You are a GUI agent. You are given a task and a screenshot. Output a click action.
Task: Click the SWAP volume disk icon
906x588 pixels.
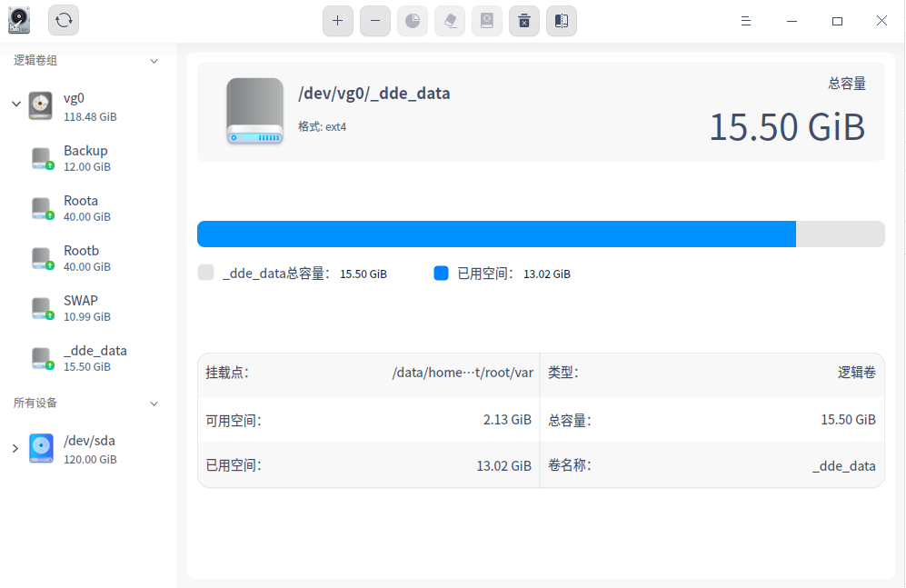click(x=42, y=308)
